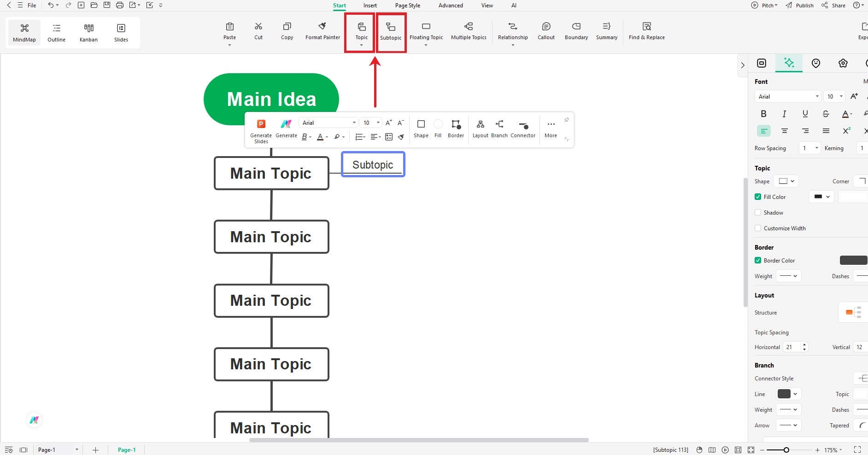The width and height of the screenshot is (868, 455).
Task: Open the Branch Arrow dropdown
Action: [x=789, y=425]
